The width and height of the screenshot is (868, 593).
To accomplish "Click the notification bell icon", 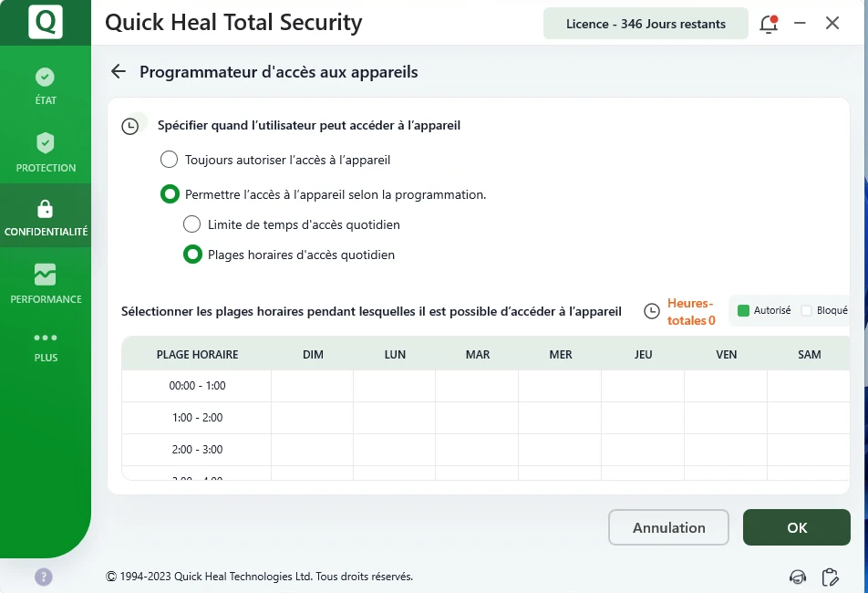I will click(x=769, y=24).
